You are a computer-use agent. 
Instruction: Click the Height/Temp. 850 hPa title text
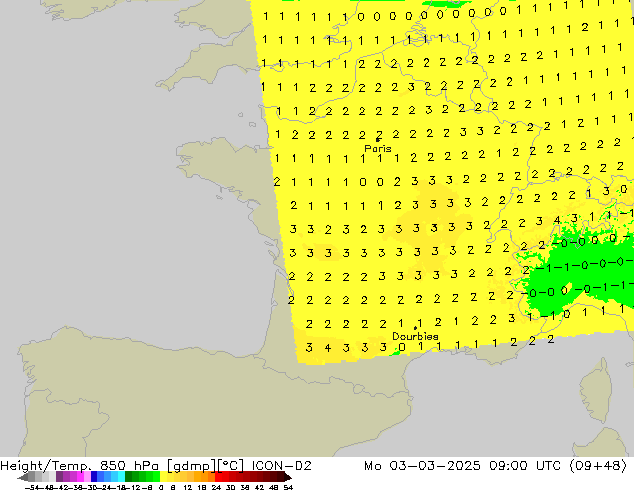pos(79,466)
